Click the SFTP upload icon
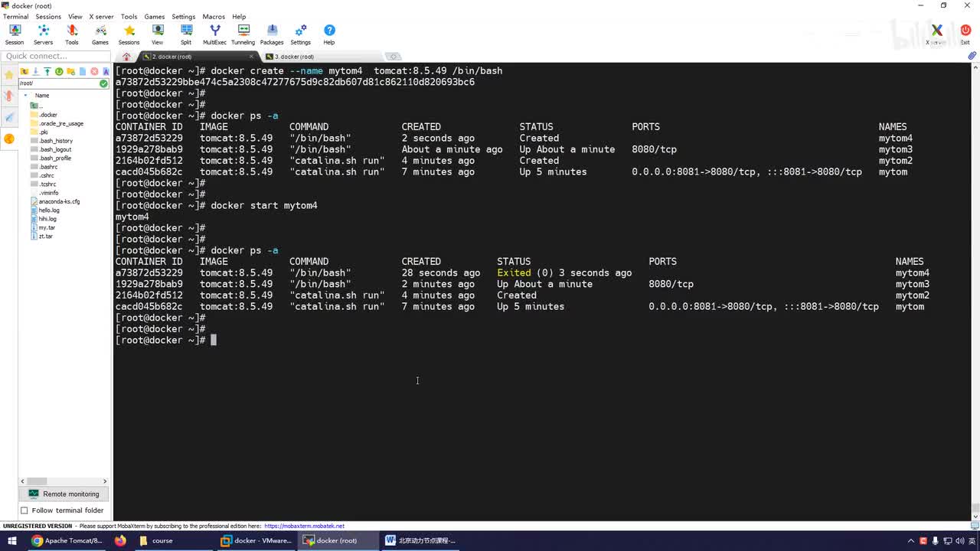The width and height of the screenshot is (980, 551). (x=47, y=71)
